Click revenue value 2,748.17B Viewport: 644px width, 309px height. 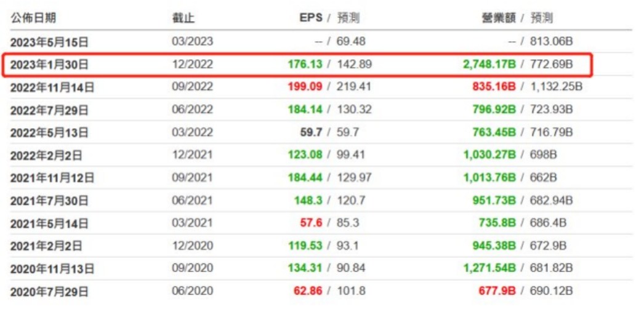(489, 65)
